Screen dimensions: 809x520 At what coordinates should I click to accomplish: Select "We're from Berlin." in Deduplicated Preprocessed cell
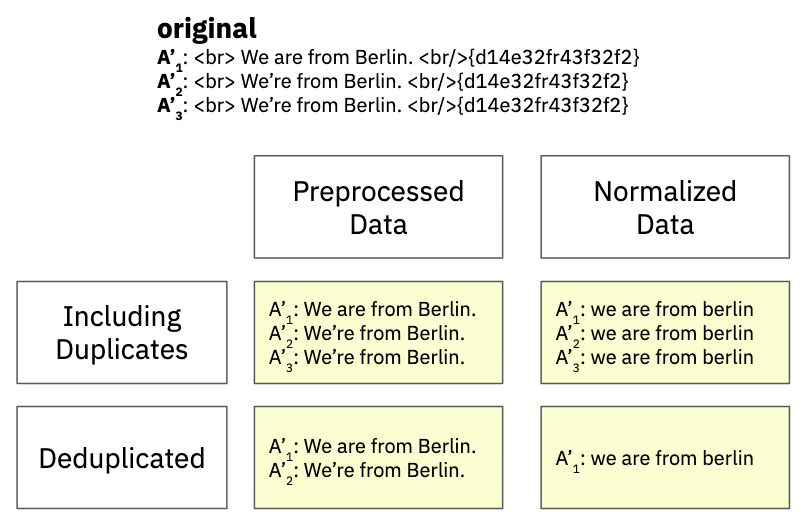point(385,470)
